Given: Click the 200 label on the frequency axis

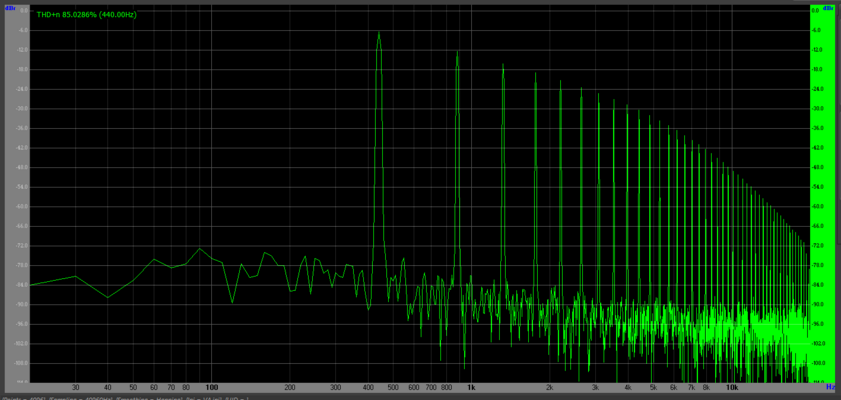Looking at the screenshot, I should pos(290,387).
